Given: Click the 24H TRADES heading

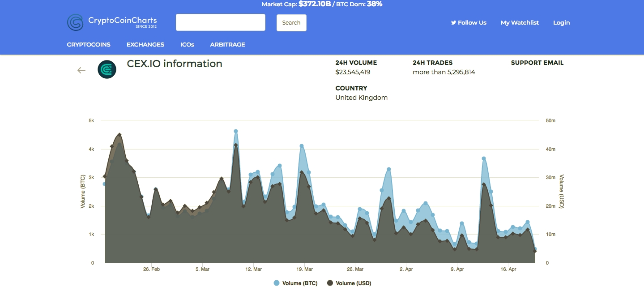Looking at the screenshot, I should pos(433,63).
